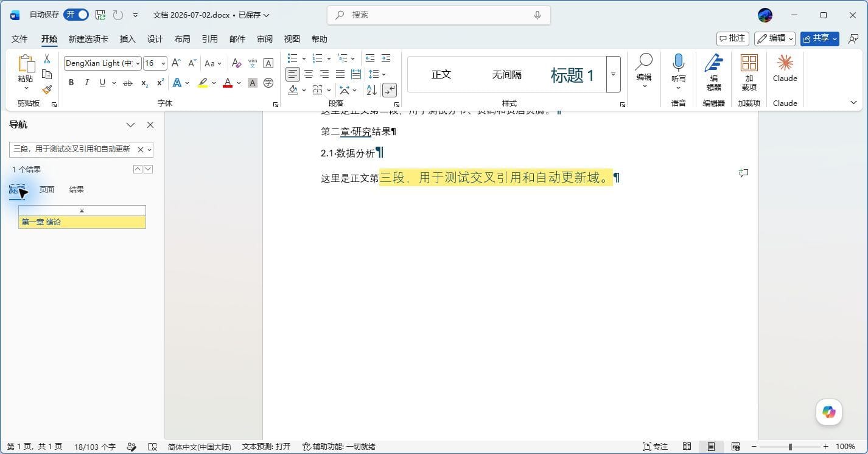The width and height of the screenshot is (868, 454).
Task: Decrease font size with shrink button
Action: point(192,63)
